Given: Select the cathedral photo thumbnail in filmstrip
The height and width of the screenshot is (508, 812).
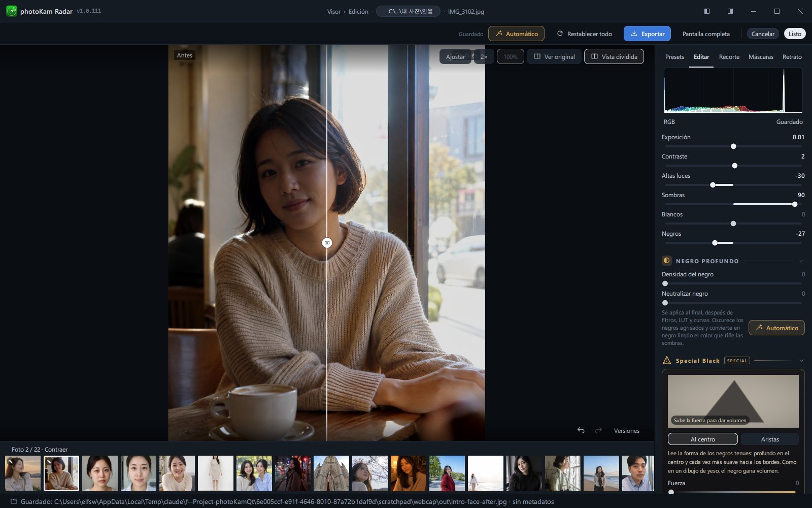Looking at the screenshot, I should point(331,473).
